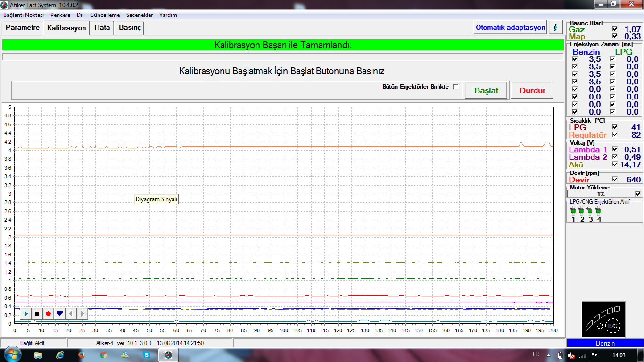The width and height of the screenshot is (644, 362).
Task: Start the diagram with the play icon
Action: pos(25,313)
